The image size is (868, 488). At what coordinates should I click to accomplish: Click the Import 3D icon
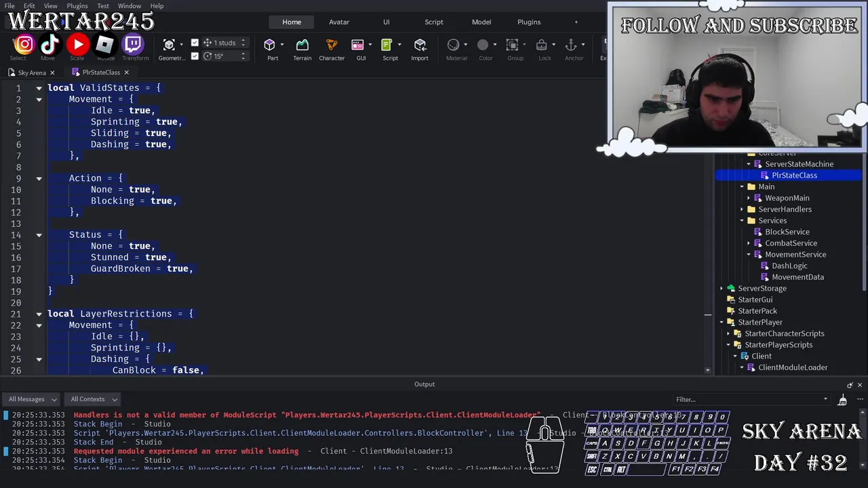pyautogui.click(x=420, y=45)
